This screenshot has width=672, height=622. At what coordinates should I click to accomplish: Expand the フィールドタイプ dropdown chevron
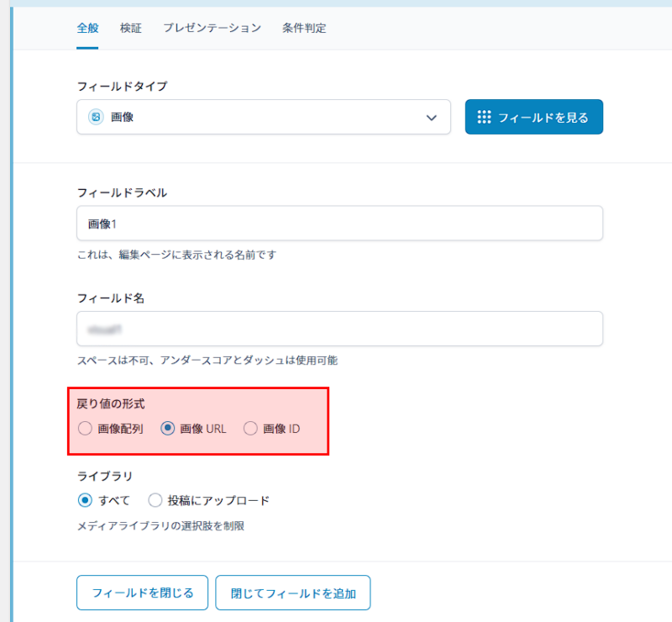pos(432,118)
